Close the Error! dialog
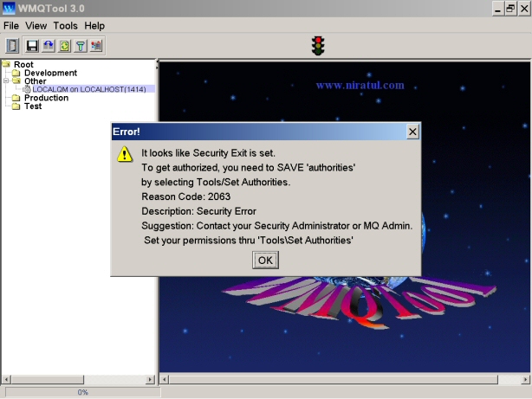Screen dimensions: 532x399 click(x=412, y=132)
